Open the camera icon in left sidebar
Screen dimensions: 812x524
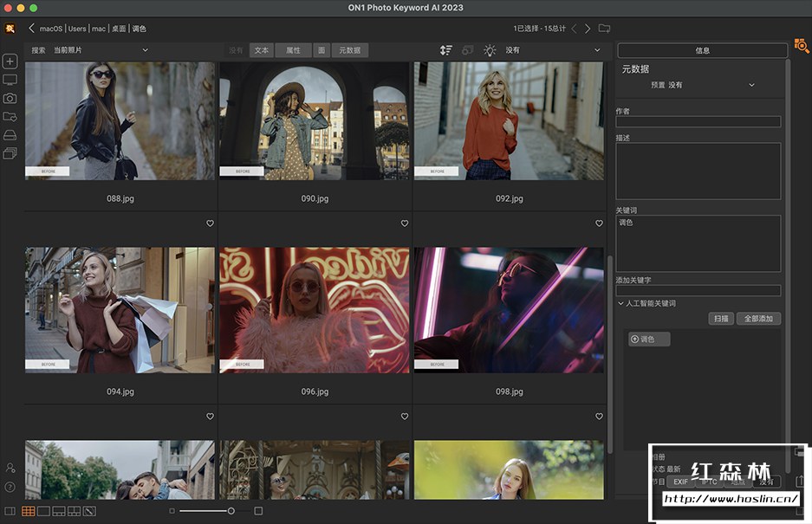point(10,99)
